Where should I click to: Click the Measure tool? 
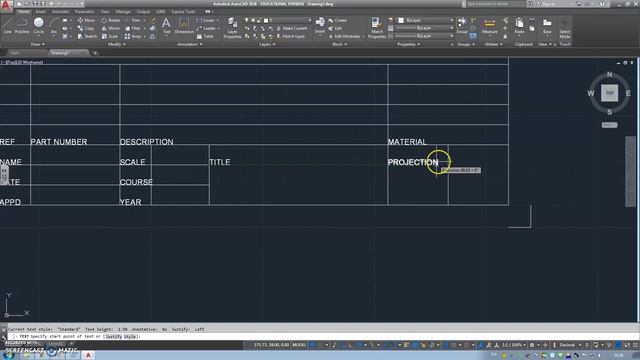tap(489, 25)
